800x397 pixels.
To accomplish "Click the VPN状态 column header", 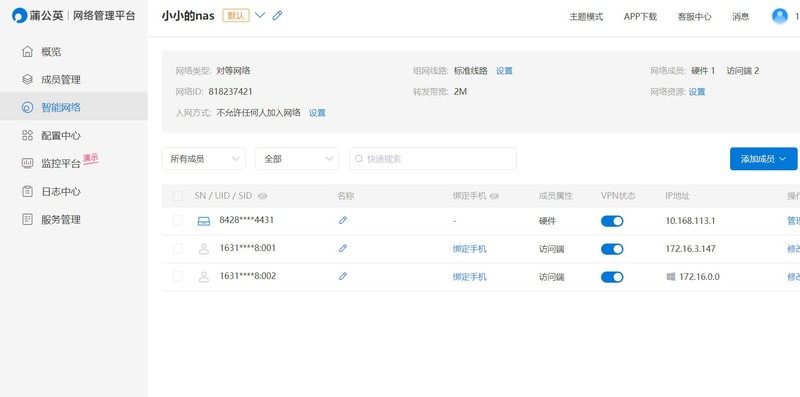I will 618,196.
